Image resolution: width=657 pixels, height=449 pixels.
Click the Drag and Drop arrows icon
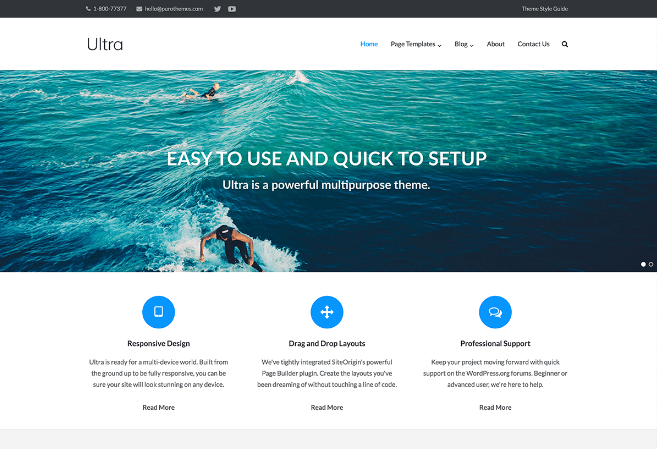tap(326, 312)
